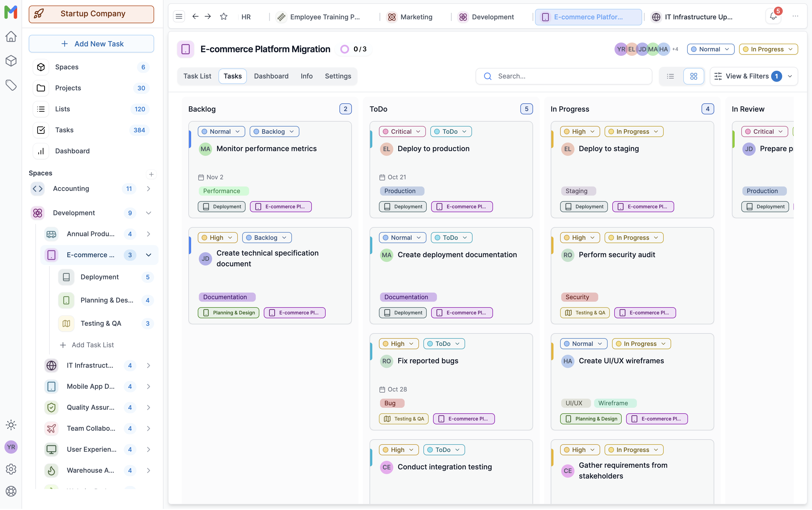812x510 pixels.
Task: Star the E-commerce Platform Migration project
Action: click(223, 16)
